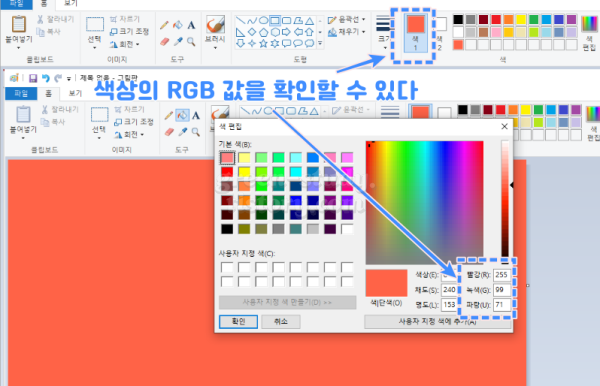Click the 채도(S) field showing 240

pyautogui.click(x=449, y=290)
